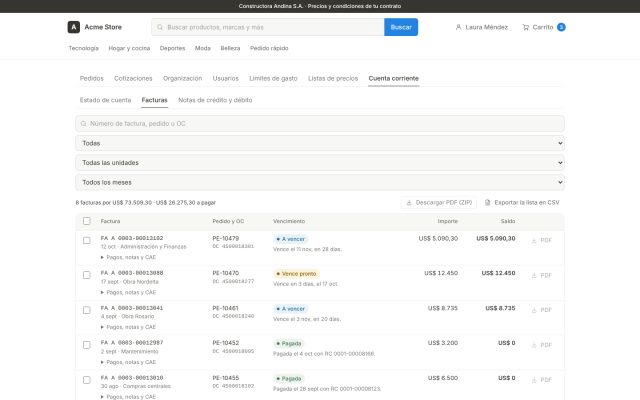Open the Moda category
The width and height of the screenshot is (640, 400).
[202, 48]
